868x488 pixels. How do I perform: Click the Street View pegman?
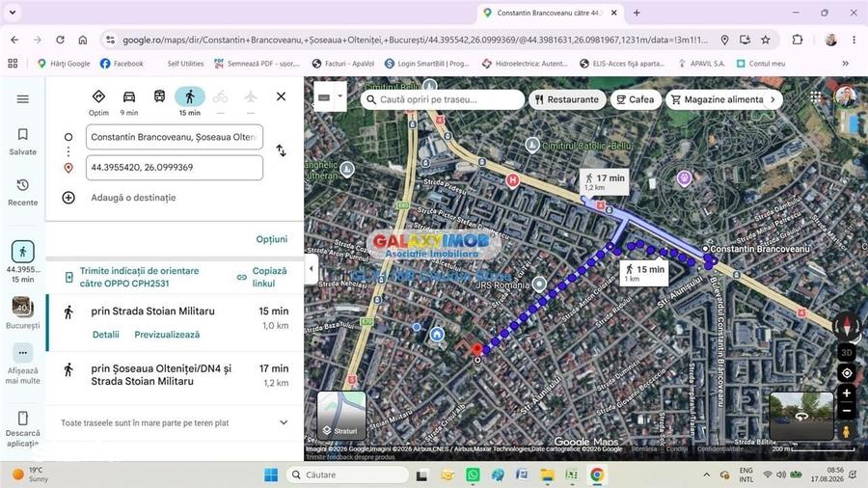click(846, 431)
